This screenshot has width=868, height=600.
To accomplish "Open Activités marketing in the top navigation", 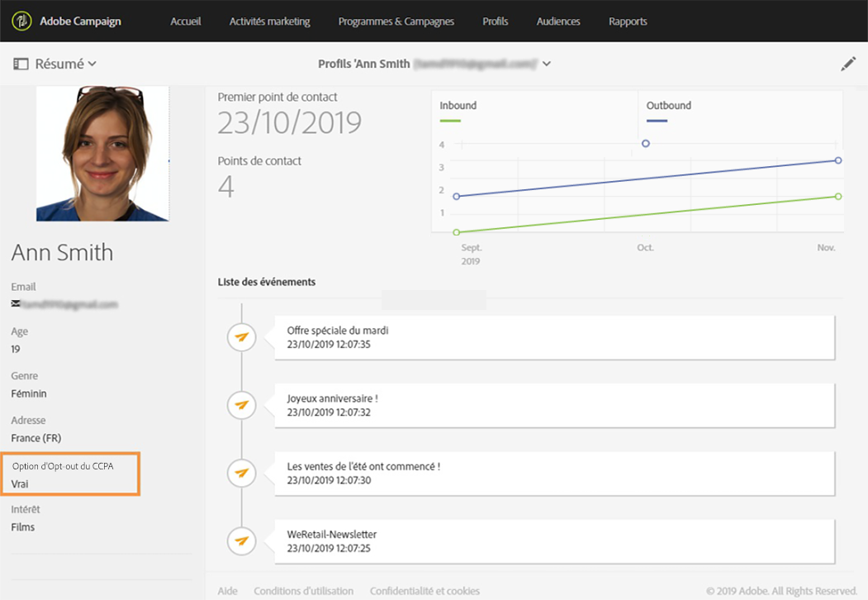I will 270,21.
